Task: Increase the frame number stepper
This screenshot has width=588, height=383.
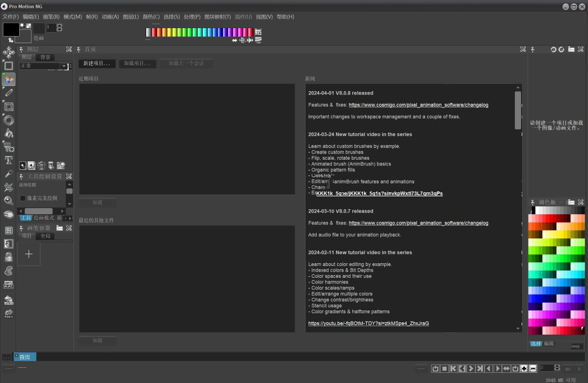Action: coord(557,367)
